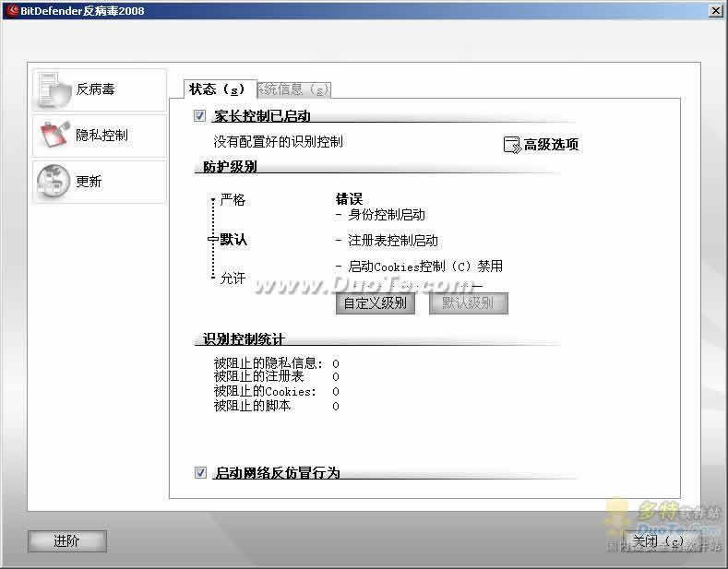Select the 隐私控制 sidebar label
This screenshot has height=569, width=728.
(x=101, y=135)
